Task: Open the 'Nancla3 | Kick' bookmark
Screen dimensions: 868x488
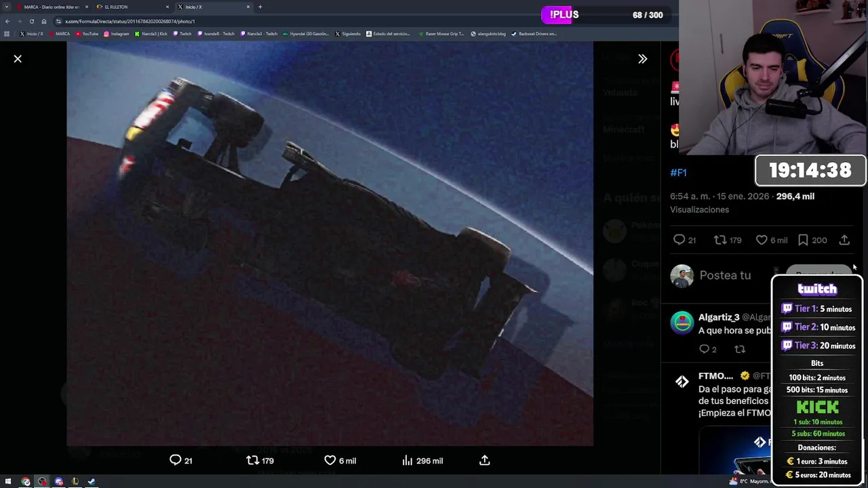Action: tap(151, 34)
